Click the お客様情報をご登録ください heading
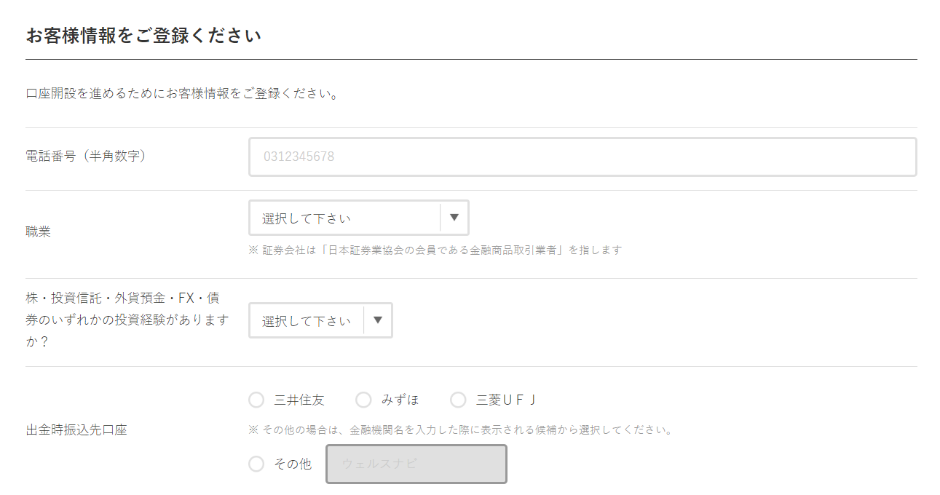The width and height of the screenshot is (940, 495). pyautogui.click(x=143, y=35)
